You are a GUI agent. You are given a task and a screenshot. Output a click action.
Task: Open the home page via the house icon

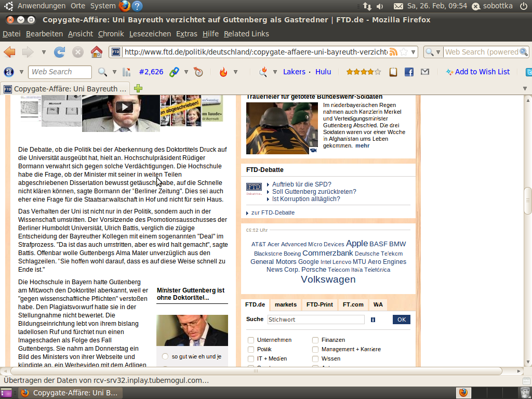97,52
